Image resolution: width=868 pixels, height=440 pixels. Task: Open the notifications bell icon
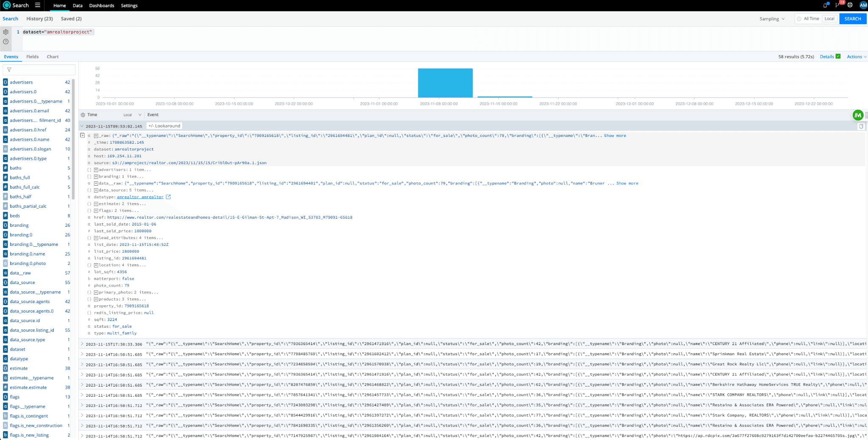pos(825,6)
